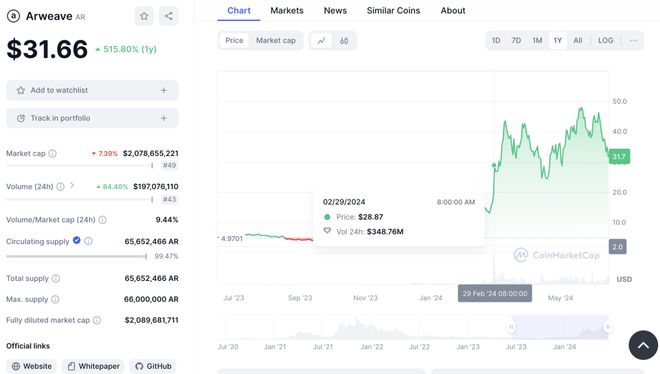Viewport: 660px width, 374px height.
Task: Select the 7D time range
Action: [x=516, y=40]
